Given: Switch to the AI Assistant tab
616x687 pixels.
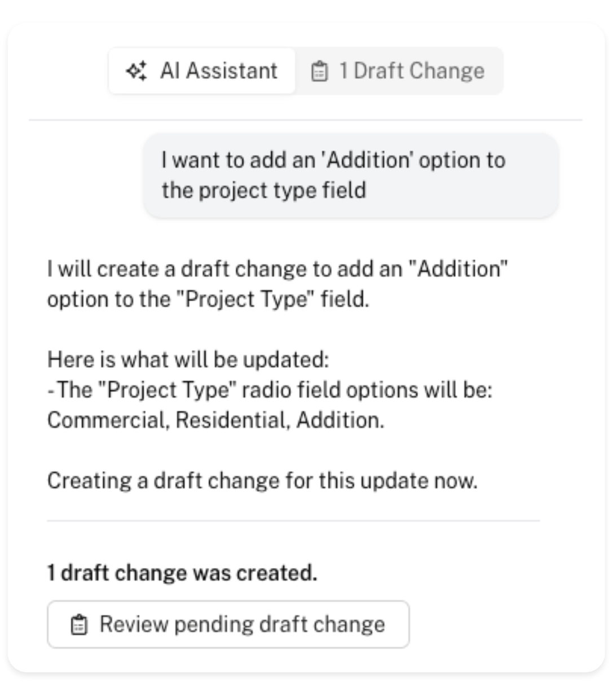Looking at the screenshot, I should click(202, 71).
